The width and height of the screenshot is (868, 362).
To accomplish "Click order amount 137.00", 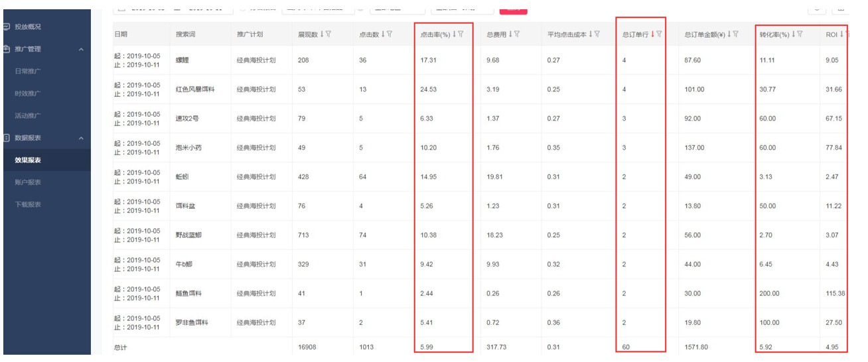I will [694, 148].
